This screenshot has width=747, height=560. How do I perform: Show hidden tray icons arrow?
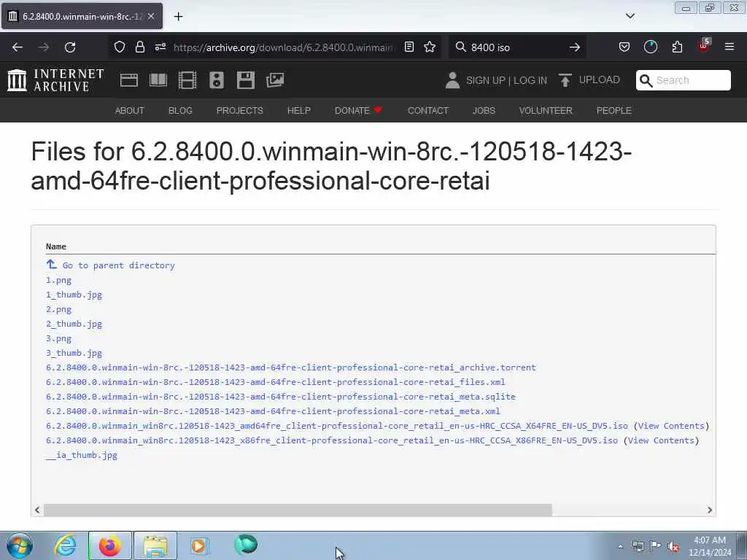(620, 546)
